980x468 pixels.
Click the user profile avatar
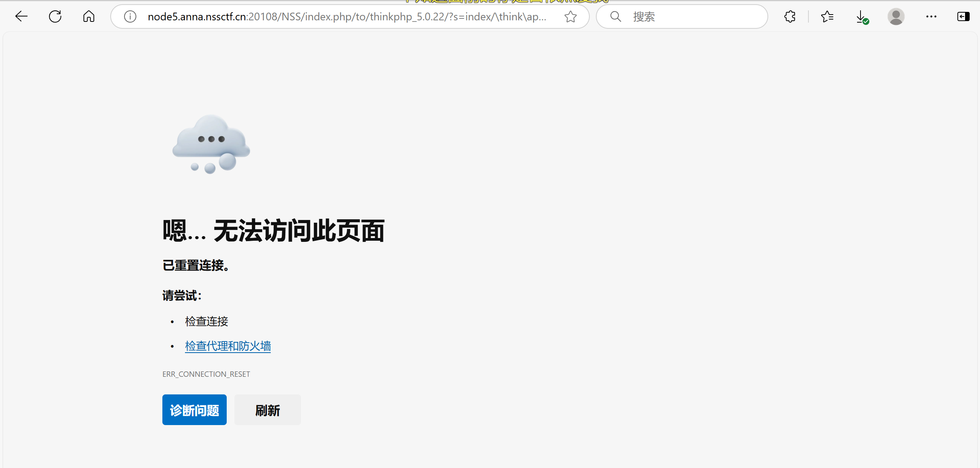(x=896, y=16)
